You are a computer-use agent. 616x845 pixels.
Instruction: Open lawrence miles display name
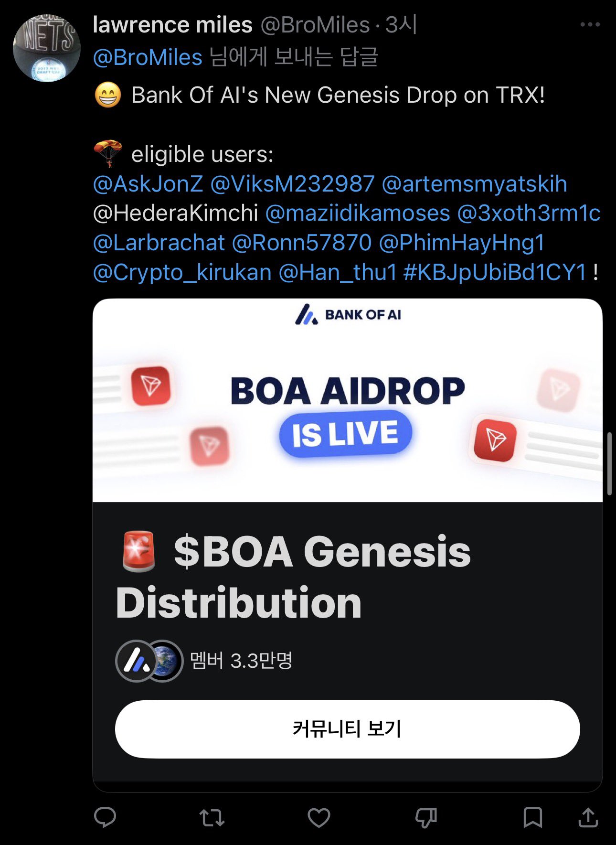172,25
